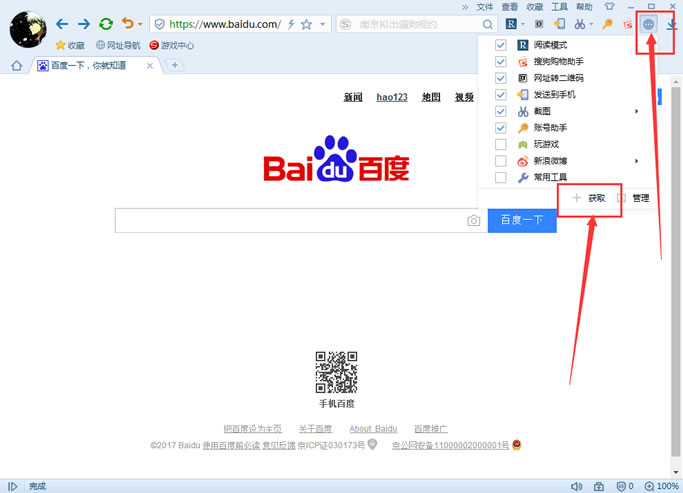This screenshot has width=683, height=493.
Task: Open a new tab with the plus button
Action: click(175, 65)
